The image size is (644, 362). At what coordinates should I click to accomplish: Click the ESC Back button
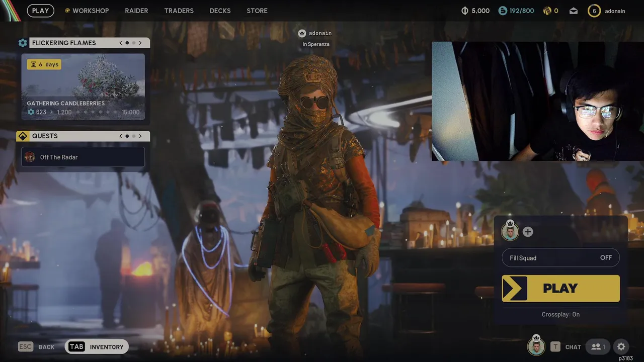(x=36, y=346)
